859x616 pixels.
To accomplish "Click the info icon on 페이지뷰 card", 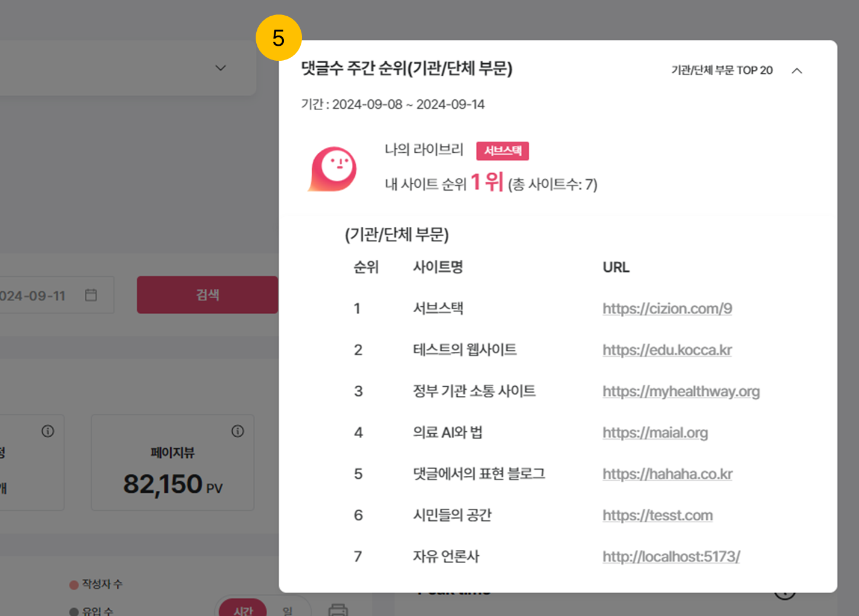I will 238,431.
